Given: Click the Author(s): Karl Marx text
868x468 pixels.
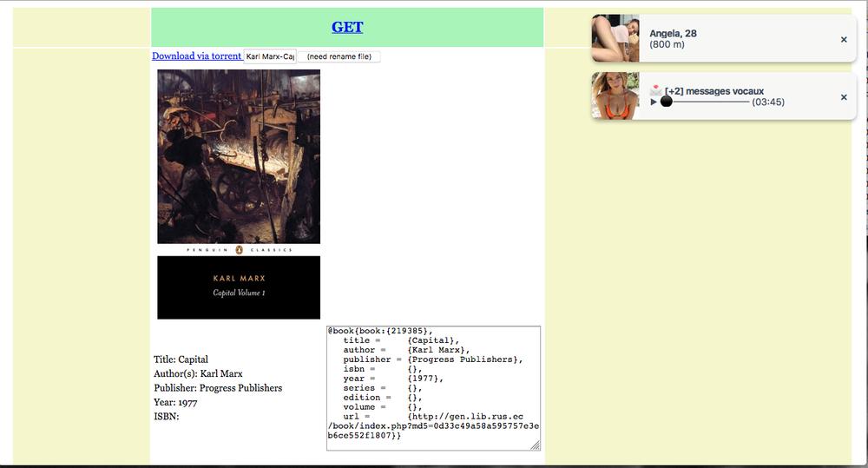Looking at the screenshot, I should 198,374.
